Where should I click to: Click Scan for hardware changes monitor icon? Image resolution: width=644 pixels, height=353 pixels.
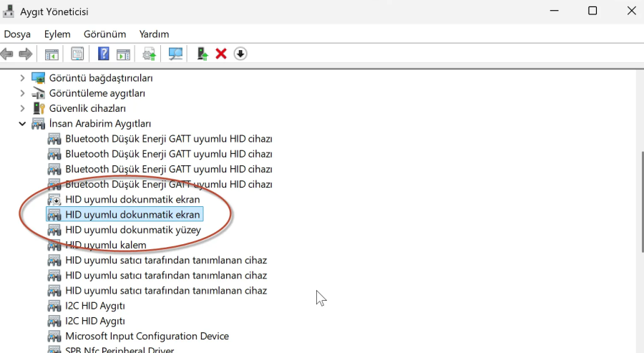[x=175, y=54]
